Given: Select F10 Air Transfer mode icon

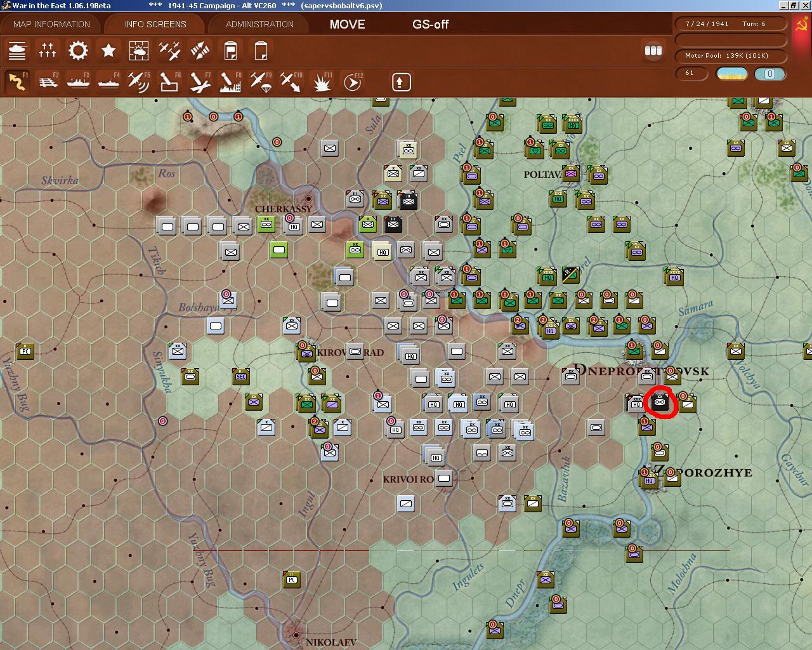Looking at the screenshot, I should click(291, 82).
